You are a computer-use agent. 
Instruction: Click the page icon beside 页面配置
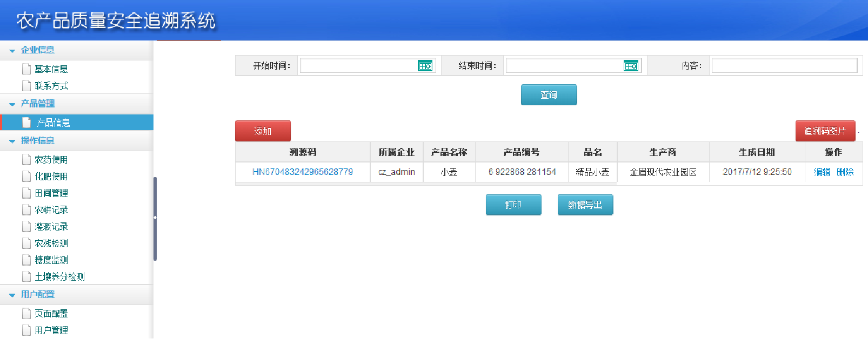26,314
